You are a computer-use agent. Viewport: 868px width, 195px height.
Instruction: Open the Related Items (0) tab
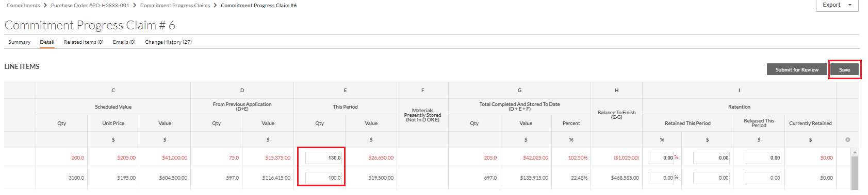pyautogui.click(x=84, y=42)
